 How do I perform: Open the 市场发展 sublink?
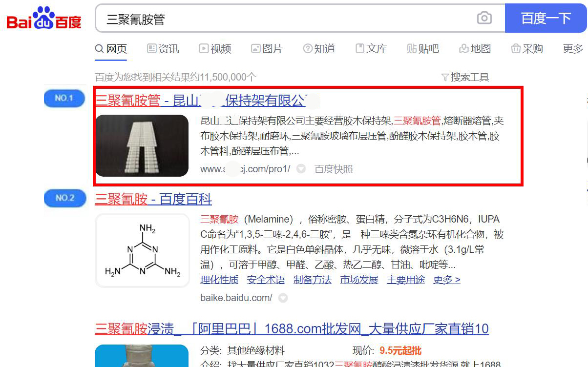359,280
